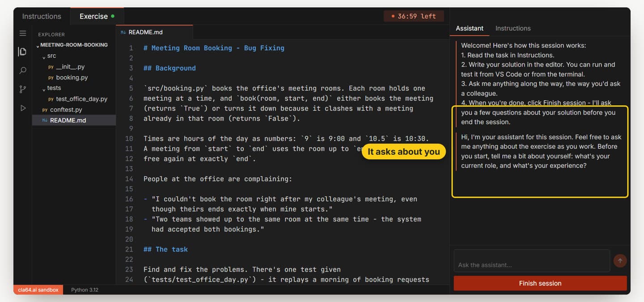Open the Instructions tab beside Assistant

(513, 28)
